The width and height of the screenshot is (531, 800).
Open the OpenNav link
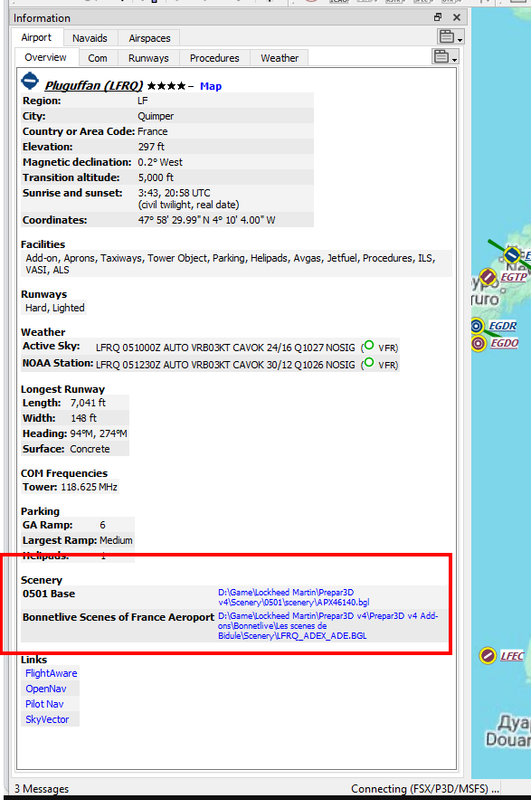pos(46,689)
